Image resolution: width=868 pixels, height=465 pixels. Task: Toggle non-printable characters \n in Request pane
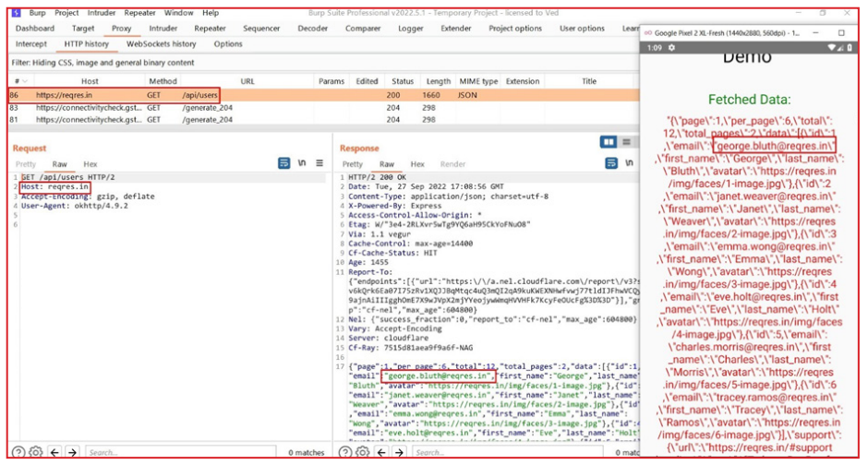[x=302, y=163]
